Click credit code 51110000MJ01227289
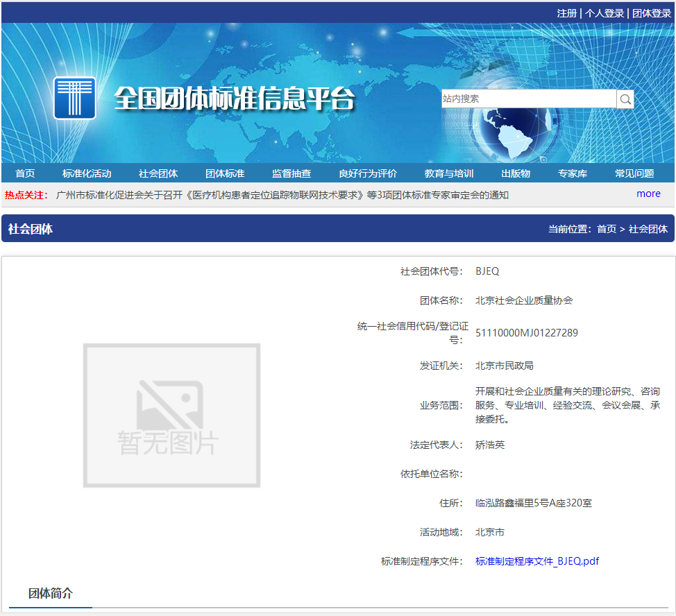Image resolution: width=676 pixels, height=616 pixels. coord(526,333)
